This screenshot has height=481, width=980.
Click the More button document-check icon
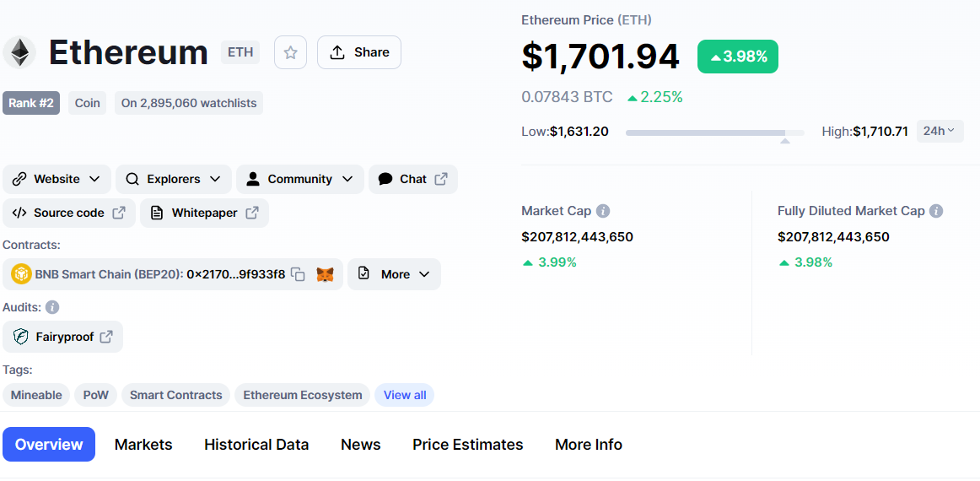(x=363, y=273)
